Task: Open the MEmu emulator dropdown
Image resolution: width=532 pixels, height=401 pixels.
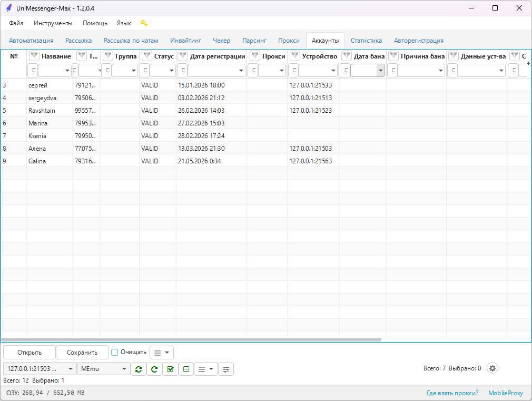Action: click(x=104, y=369)
